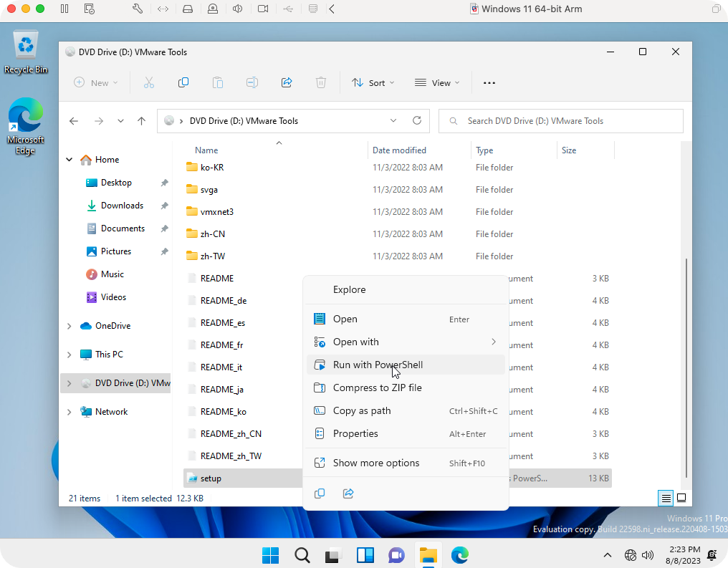Click the Share icon in Explorer toolbar

click(287, 82)
